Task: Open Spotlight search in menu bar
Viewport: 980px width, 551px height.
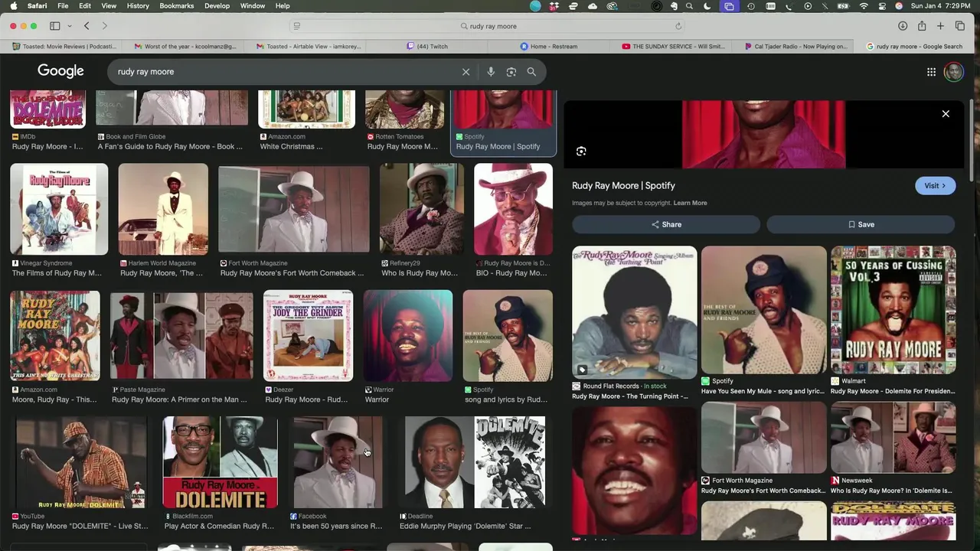Action: (690, 6)
